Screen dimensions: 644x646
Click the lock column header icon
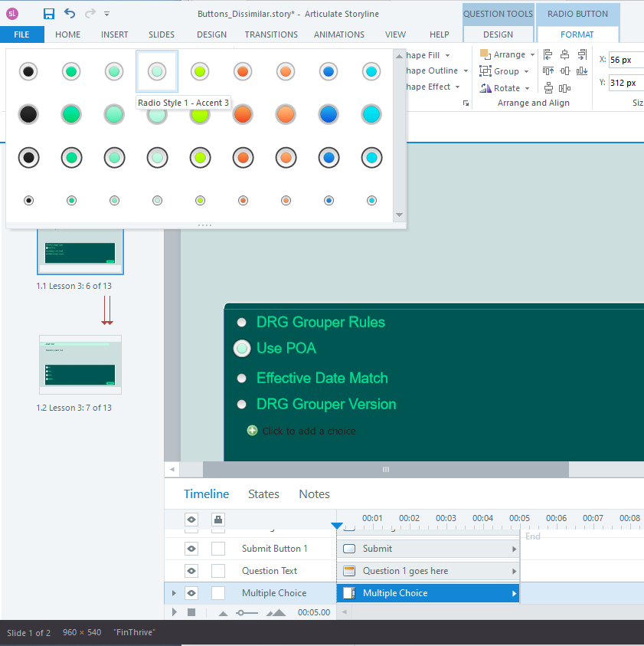tap(218, 520)
